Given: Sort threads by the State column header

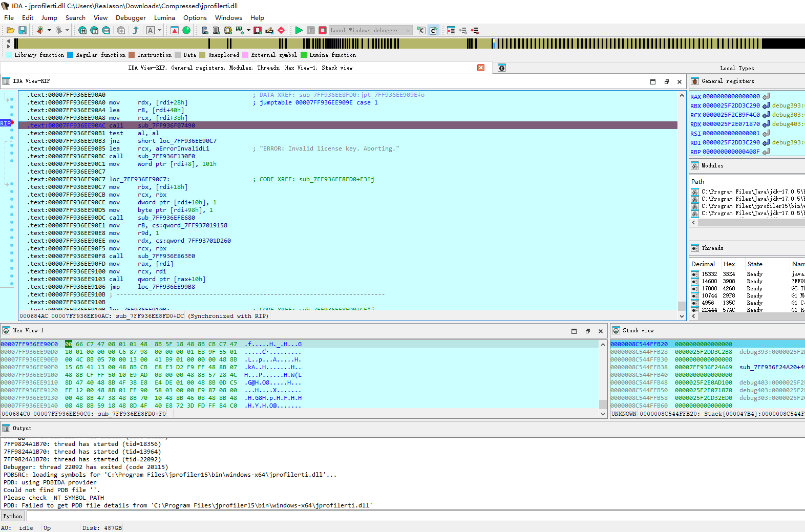Looking at the screenshot, I should coord(755,264).
